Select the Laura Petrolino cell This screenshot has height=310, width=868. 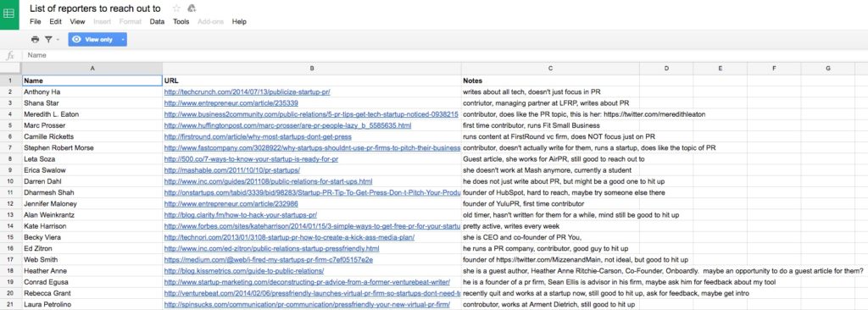(x=92, y=304)
